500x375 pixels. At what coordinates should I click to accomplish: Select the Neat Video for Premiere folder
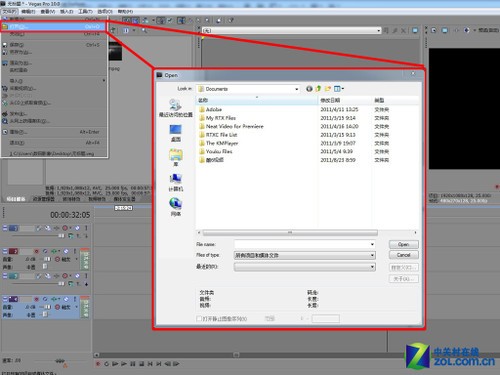(x=231, y=126)
